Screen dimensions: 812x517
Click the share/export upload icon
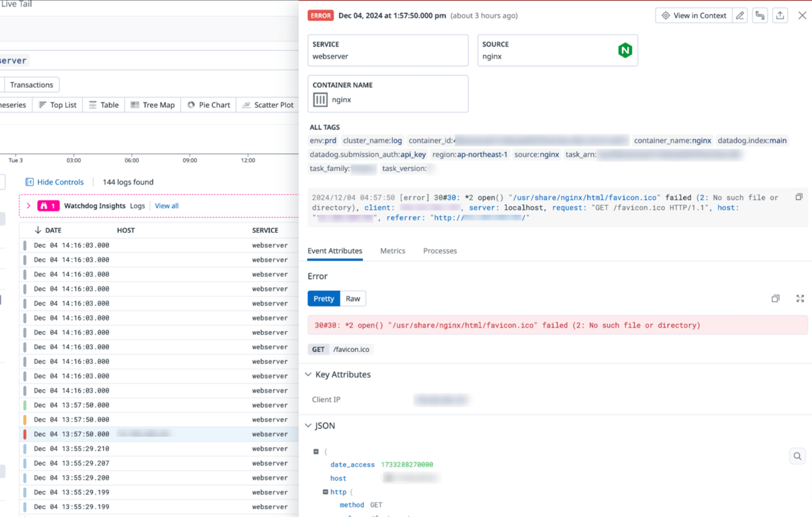pos(780,15)
